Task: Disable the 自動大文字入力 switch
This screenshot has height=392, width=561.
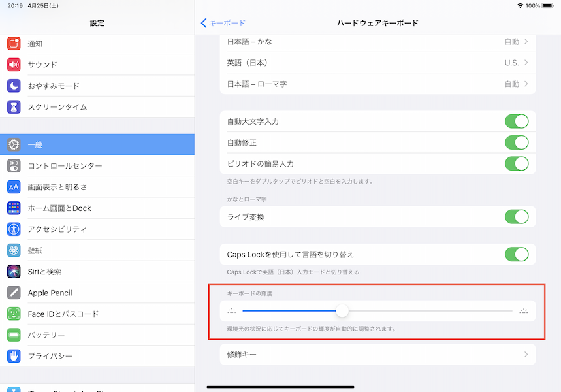Action: click(x=516, y=122)
